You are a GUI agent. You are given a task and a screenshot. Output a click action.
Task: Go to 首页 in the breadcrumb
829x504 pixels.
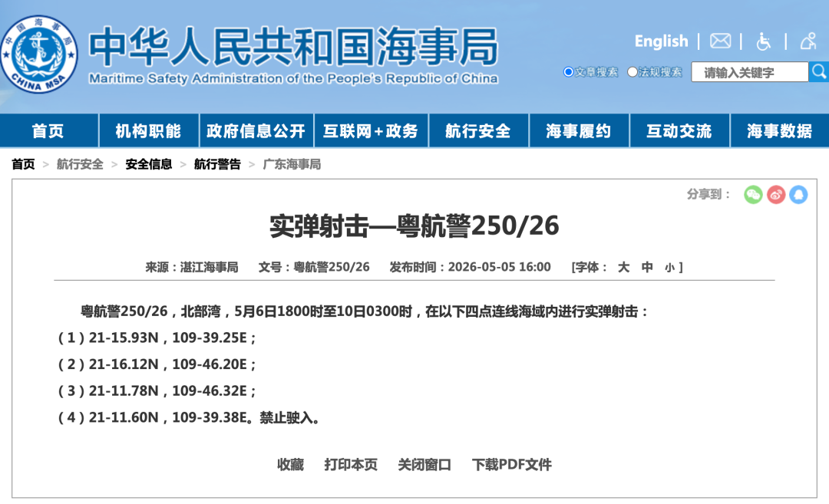pos(23,164)
